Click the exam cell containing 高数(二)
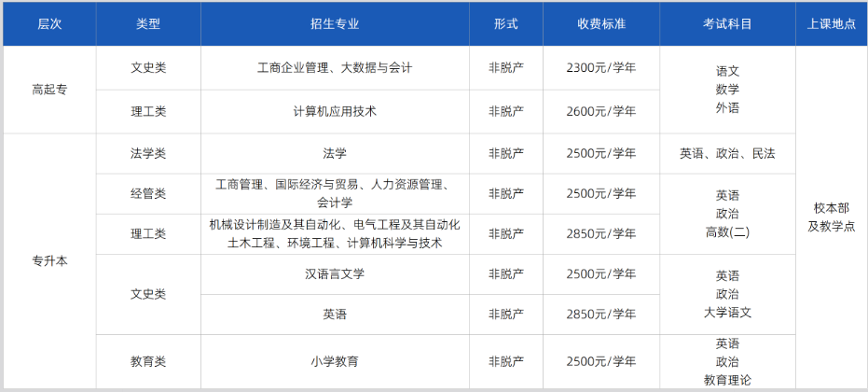 click(727, 214)
